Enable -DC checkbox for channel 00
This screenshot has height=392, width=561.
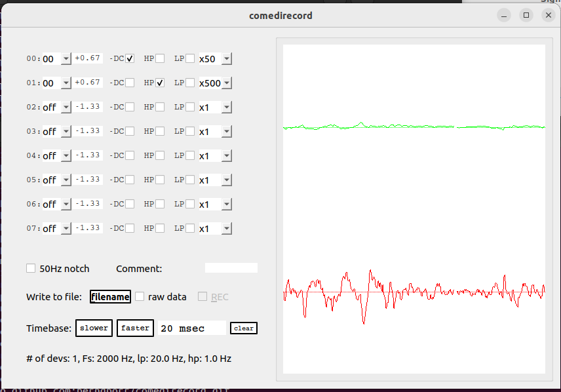[x=130, y=59]
